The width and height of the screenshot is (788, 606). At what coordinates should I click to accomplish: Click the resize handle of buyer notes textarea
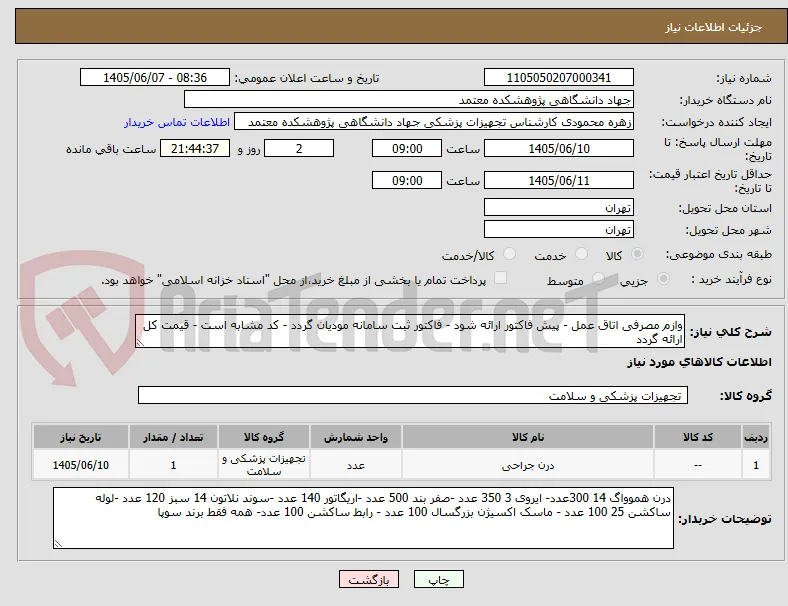58,543
